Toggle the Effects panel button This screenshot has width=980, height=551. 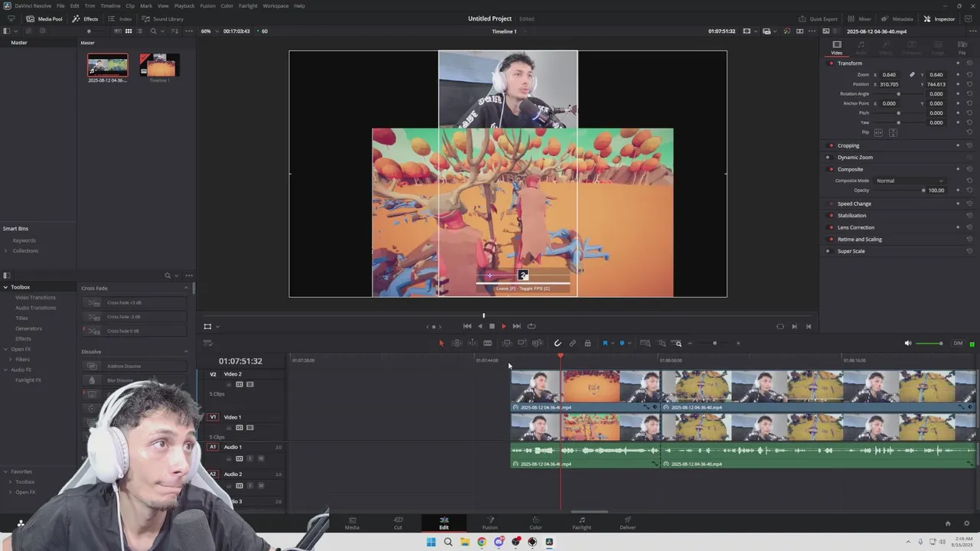85,18
